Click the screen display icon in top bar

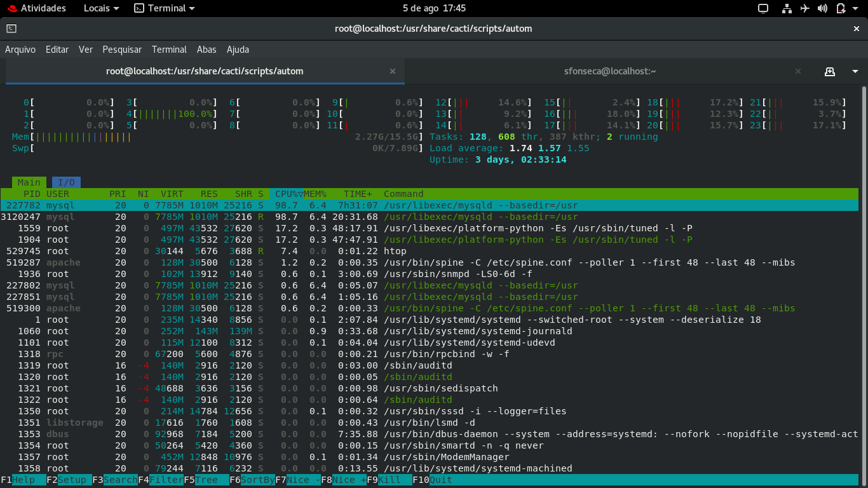tap(763, 8)
